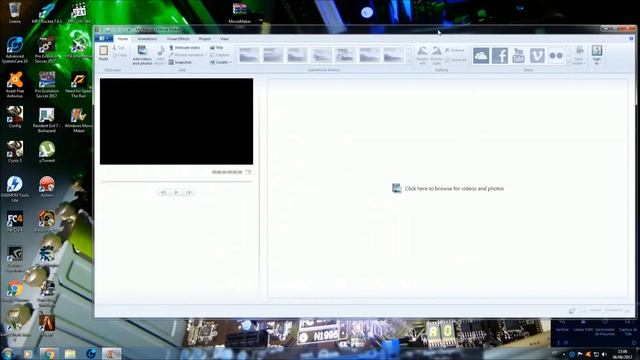The height and width of the screenshot is (360, 640).
Task: Click Save movie
Action: (x=579, y=55)
